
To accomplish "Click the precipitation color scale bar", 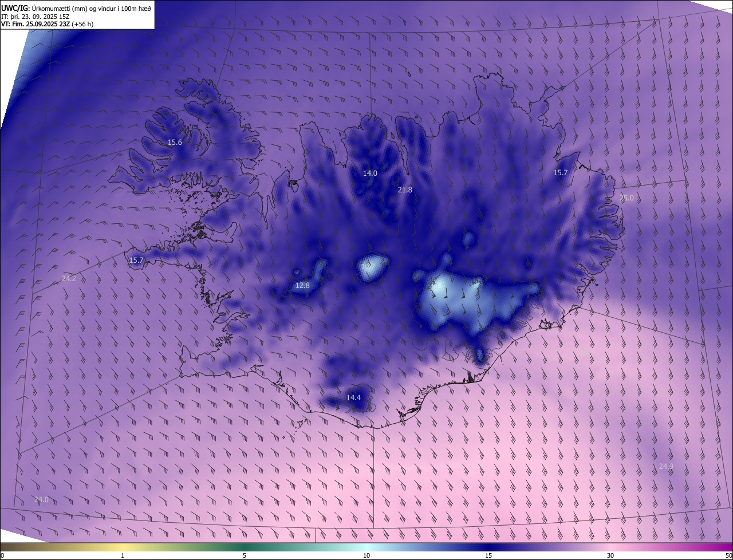I will coord(366,547).
